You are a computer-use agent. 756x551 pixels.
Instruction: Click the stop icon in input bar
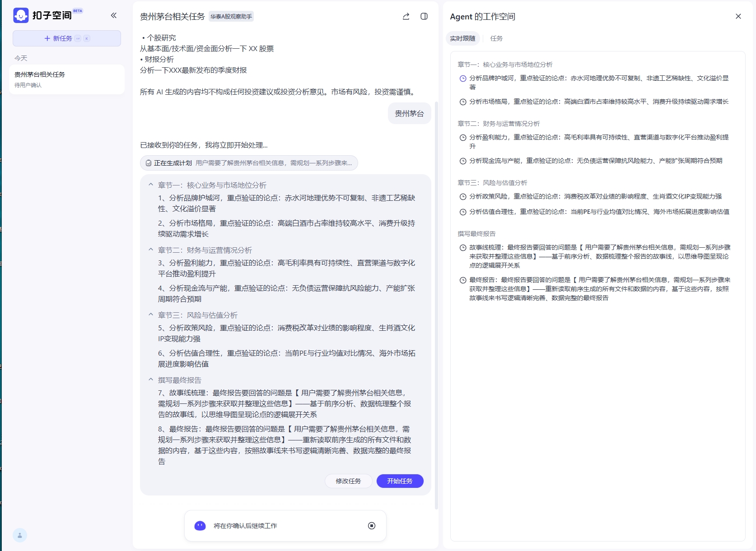tap(372, 526)
